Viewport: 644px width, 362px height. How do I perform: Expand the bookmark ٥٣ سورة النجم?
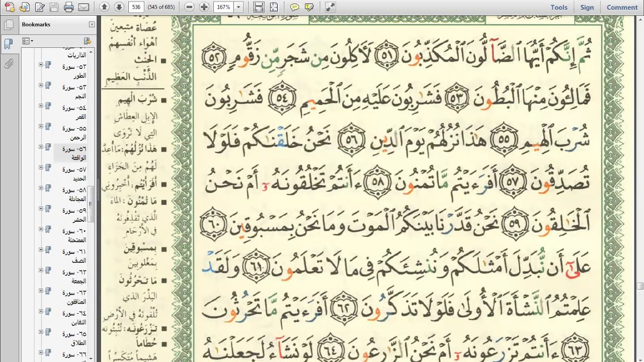(x=41, y=85)
